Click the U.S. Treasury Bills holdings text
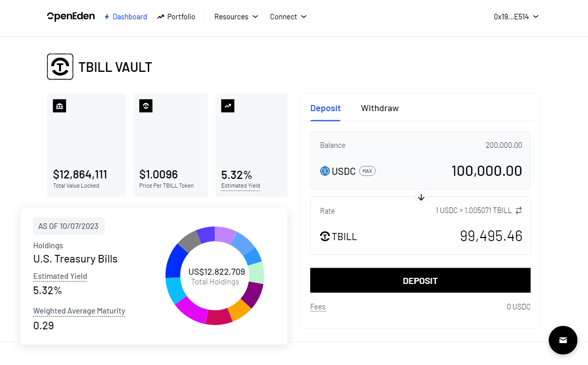588x365 pixels. [75, 259]
